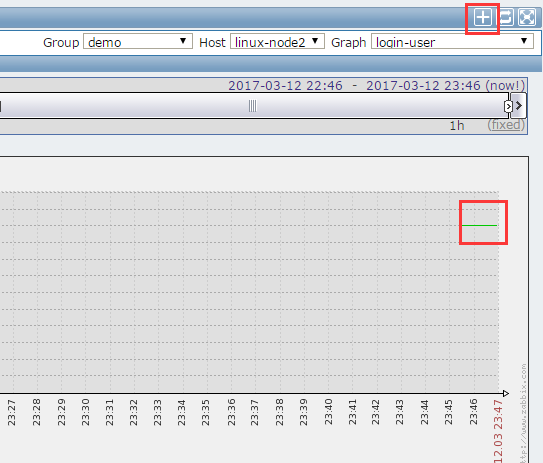The width and height of the screenshot is (543, 463).
Task: Click the 23:46 label on time axis
Action: tap(473, 412)
